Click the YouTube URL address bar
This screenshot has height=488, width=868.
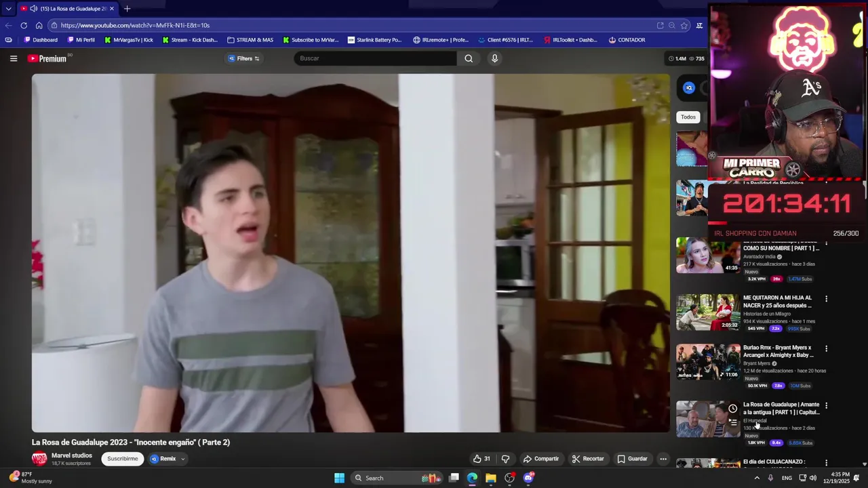pos(353,26)
